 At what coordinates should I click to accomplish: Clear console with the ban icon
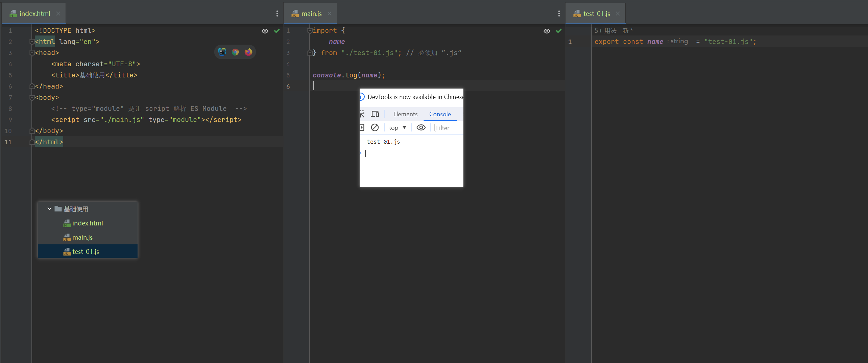(375, 127)
